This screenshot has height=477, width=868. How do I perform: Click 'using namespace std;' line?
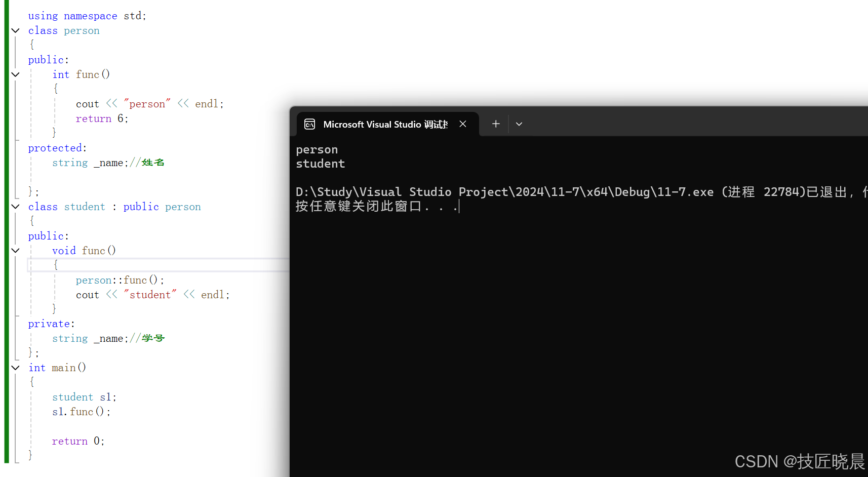87,16
